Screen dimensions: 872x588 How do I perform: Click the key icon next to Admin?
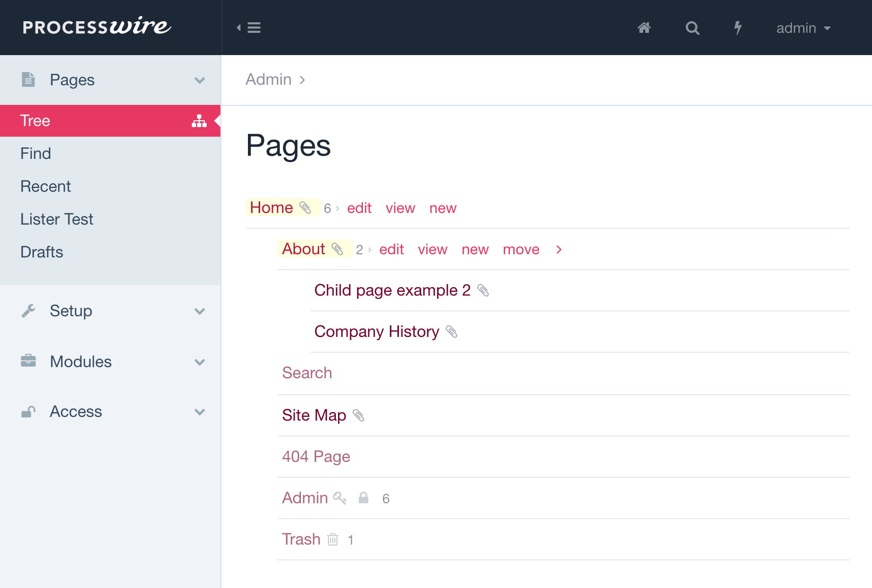[340, 498]
